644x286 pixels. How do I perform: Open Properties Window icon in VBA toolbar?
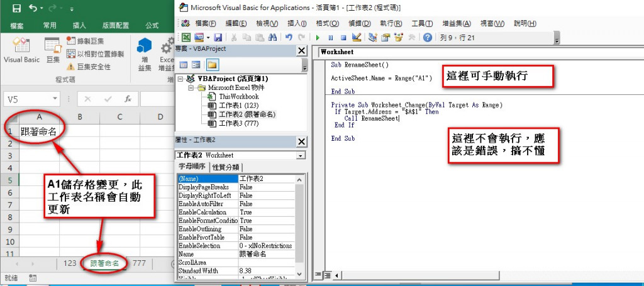point(386,37)
